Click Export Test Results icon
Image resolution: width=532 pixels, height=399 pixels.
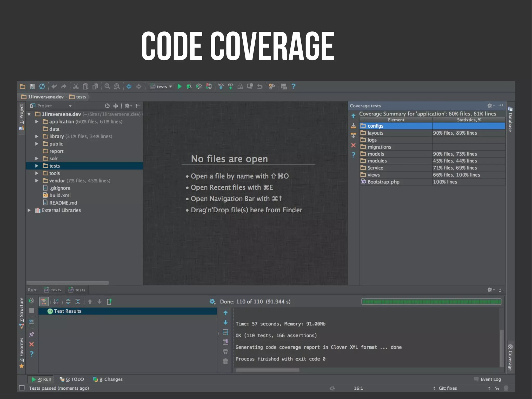tap(109, 302)
